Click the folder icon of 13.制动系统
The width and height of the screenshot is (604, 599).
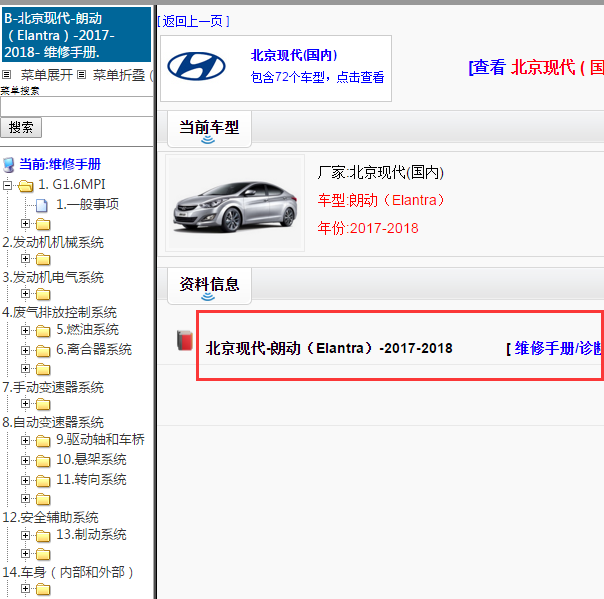[43, 536]
